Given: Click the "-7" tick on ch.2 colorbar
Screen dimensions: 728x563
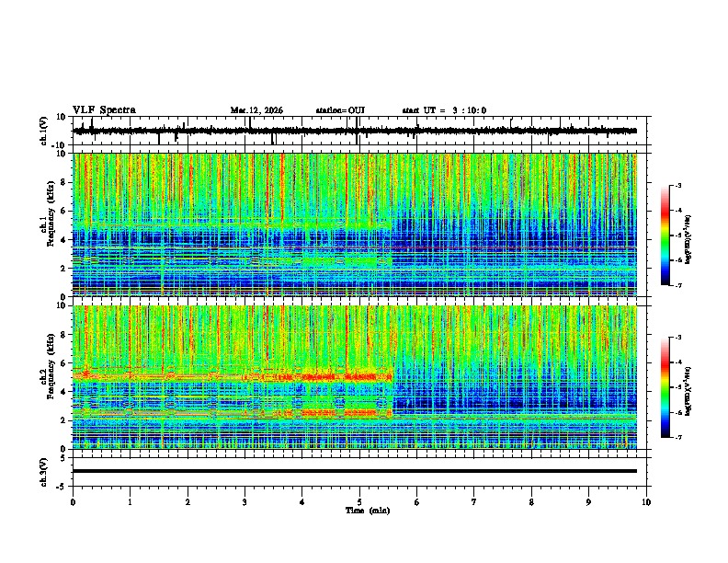Looking at the screenshot, I should (x=678, y=437).
